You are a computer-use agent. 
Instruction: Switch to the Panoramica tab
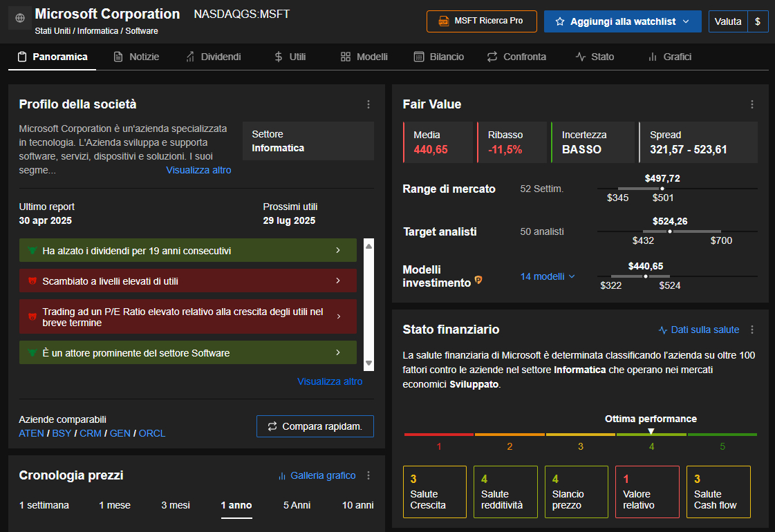[x=53, y=57]
